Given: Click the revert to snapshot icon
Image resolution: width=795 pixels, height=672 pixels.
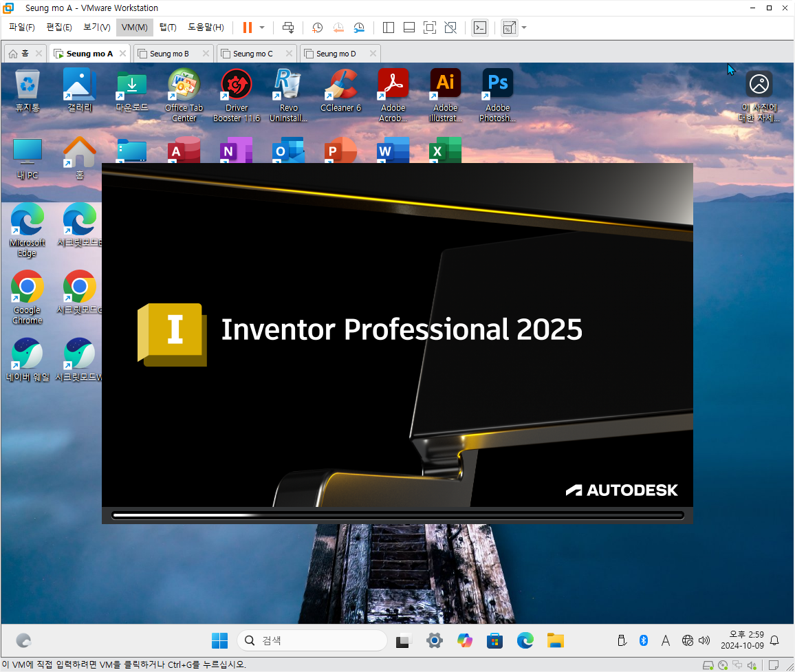Looking at the screenshot, I should click(338, 28).
